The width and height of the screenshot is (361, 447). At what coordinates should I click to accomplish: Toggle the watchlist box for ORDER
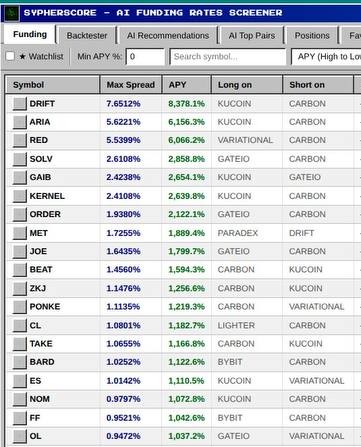[19, 214]
